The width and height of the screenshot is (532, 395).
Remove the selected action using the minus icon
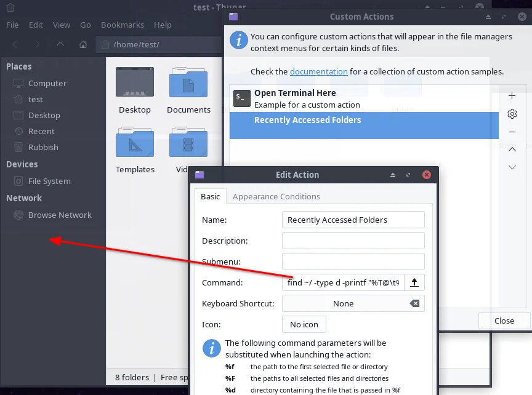tap(512, 132)
